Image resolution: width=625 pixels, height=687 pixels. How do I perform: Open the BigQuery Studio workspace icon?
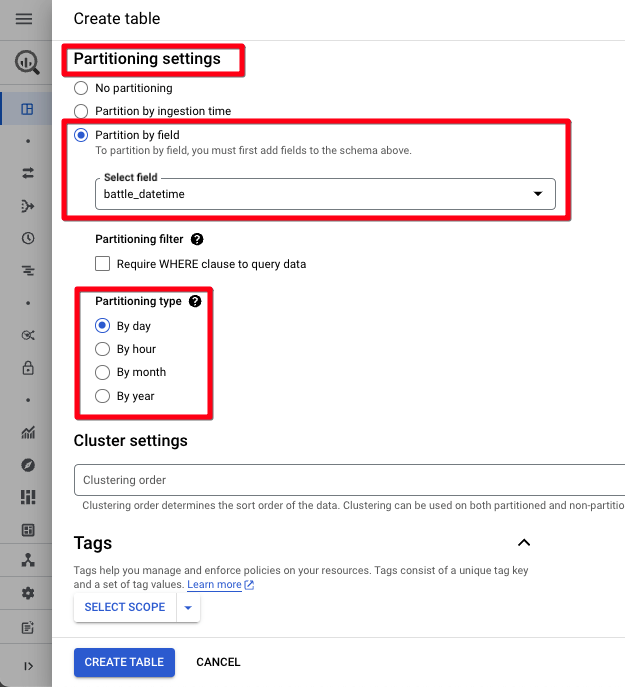click(27, 109)
